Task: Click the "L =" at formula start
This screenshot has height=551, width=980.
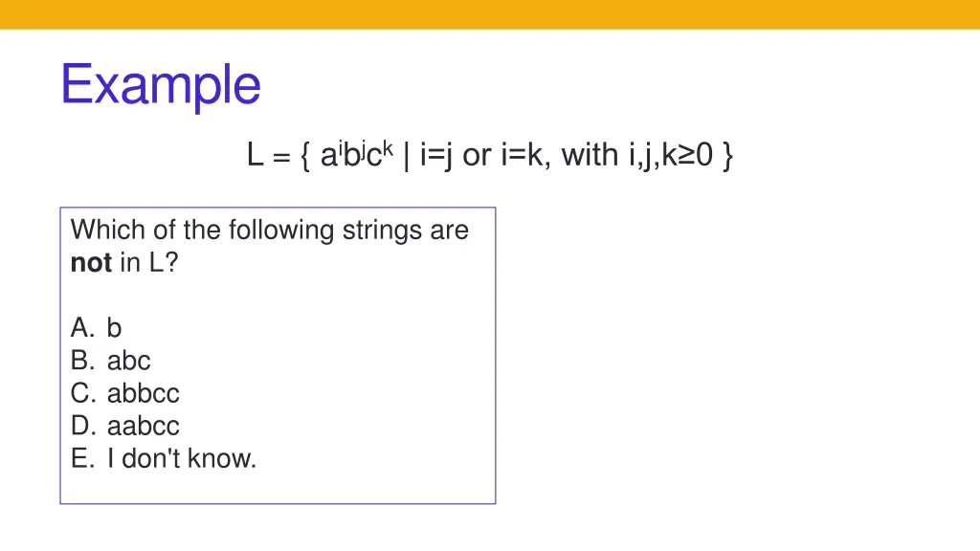Action: point(268,155)
